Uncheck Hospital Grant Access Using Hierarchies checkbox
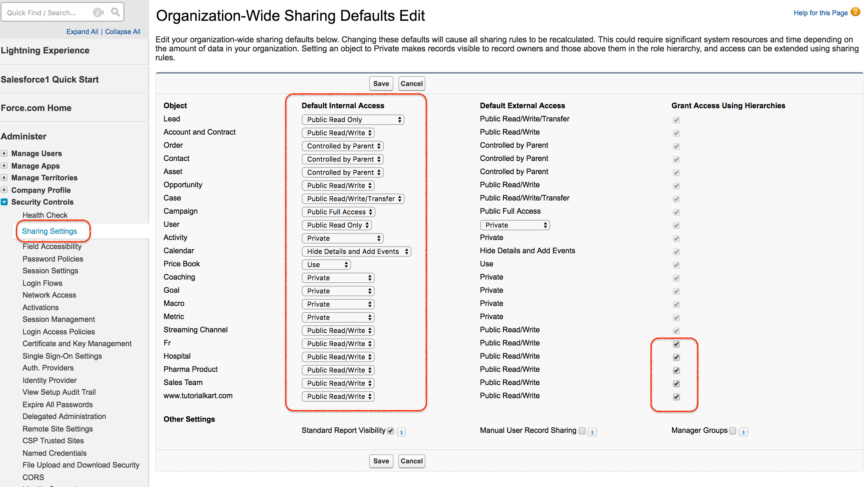The width and height of the screenshot is (868, 487). pyautogui.click(x=676, y=357)
